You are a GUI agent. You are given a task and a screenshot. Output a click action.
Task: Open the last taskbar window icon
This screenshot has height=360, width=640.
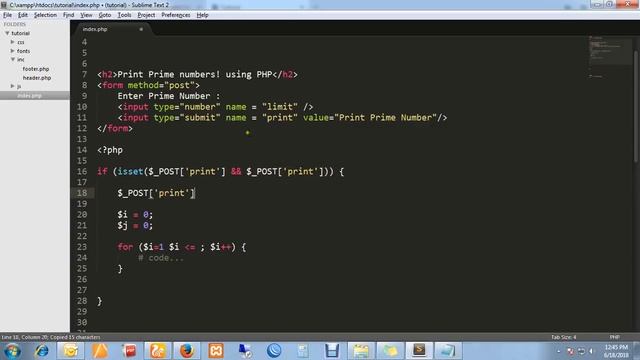(x=448, y=351)
